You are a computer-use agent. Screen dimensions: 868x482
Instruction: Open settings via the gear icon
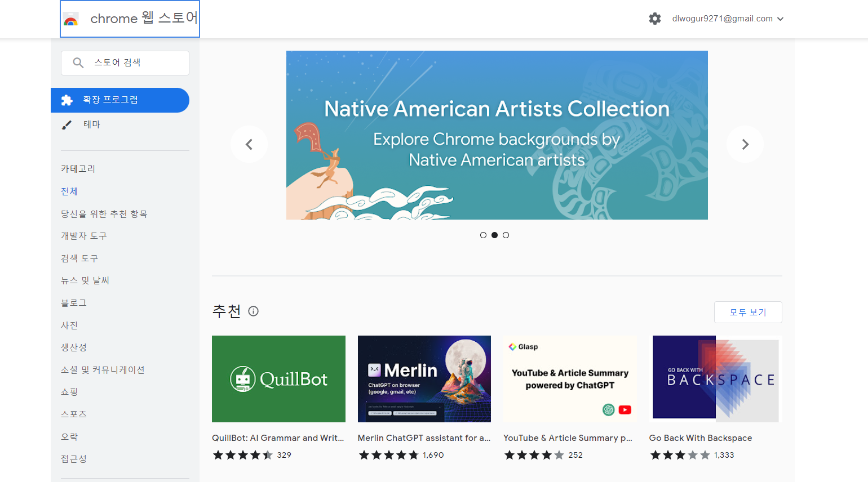pos(655,19)
